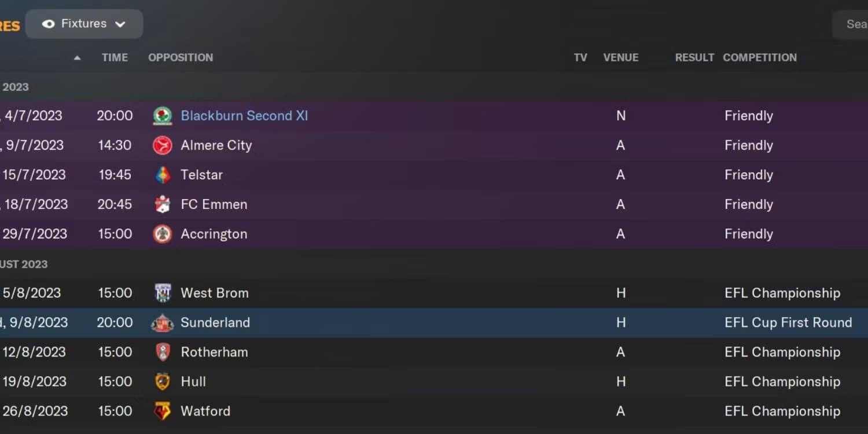Click the Hull City tiger badge

163,381
